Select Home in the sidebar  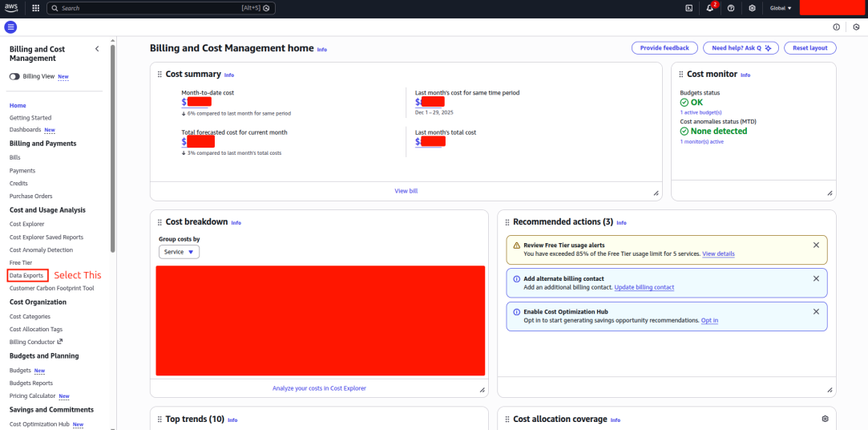click(18, 105)
